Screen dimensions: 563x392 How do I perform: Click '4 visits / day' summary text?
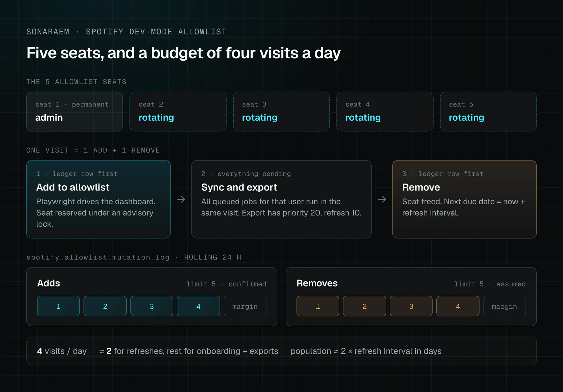point(62,351)
